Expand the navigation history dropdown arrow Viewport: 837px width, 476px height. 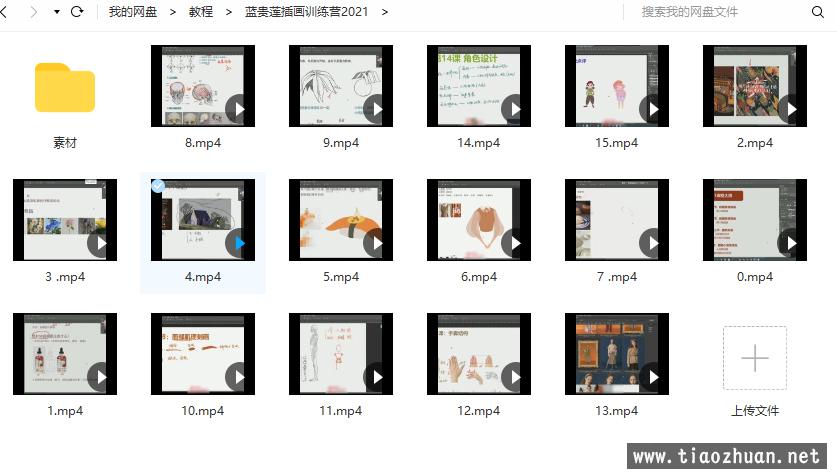[x=56, y=12]
